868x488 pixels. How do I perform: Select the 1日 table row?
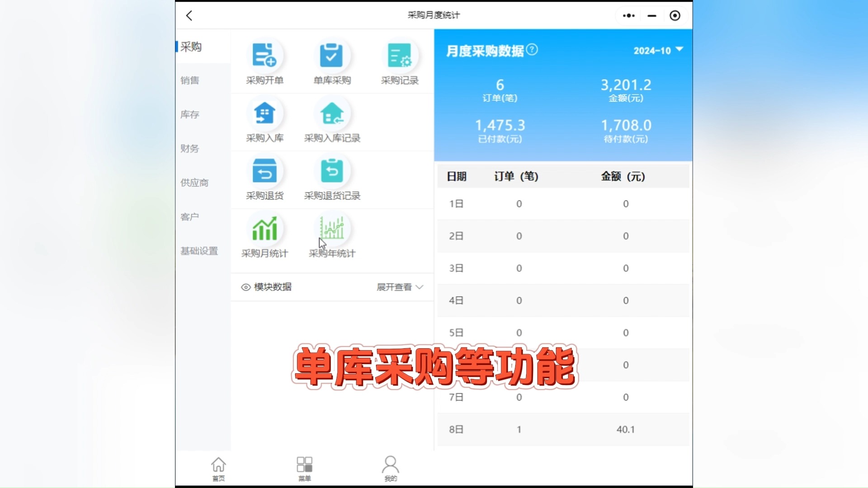[x=563, y=204]
